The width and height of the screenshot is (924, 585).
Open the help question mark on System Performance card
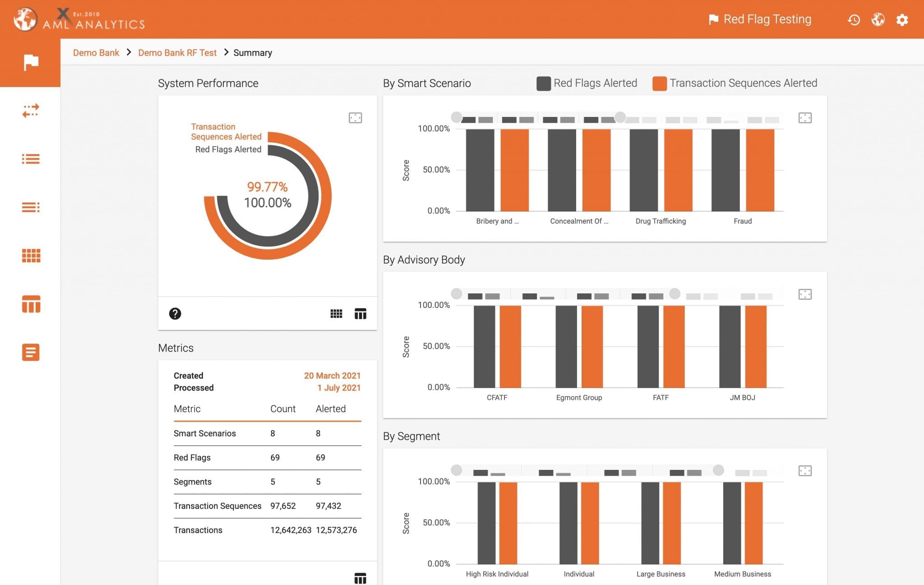click(175, 313)
